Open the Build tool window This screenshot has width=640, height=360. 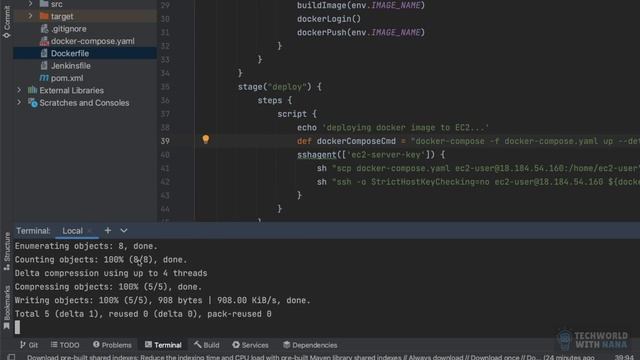[x=207, y=345]
